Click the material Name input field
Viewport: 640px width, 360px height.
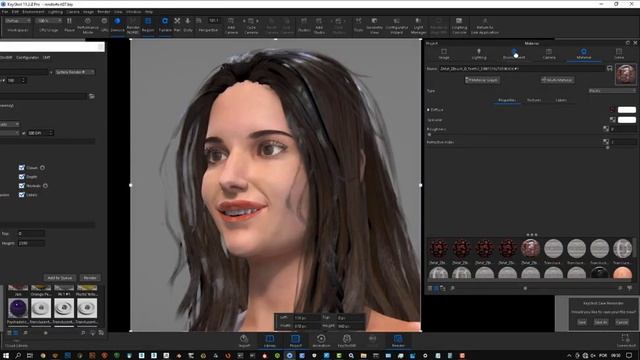pos(522,69)
